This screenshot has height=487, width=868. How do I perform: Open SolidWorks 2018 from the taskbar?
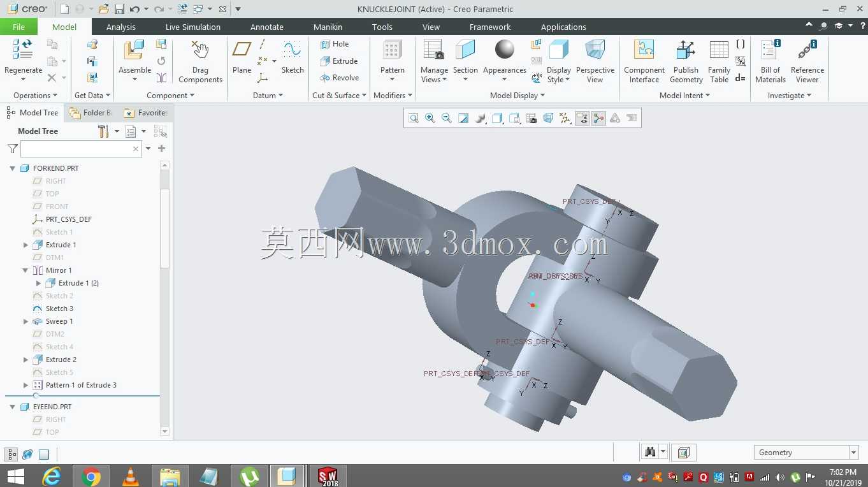coord(328,476)
